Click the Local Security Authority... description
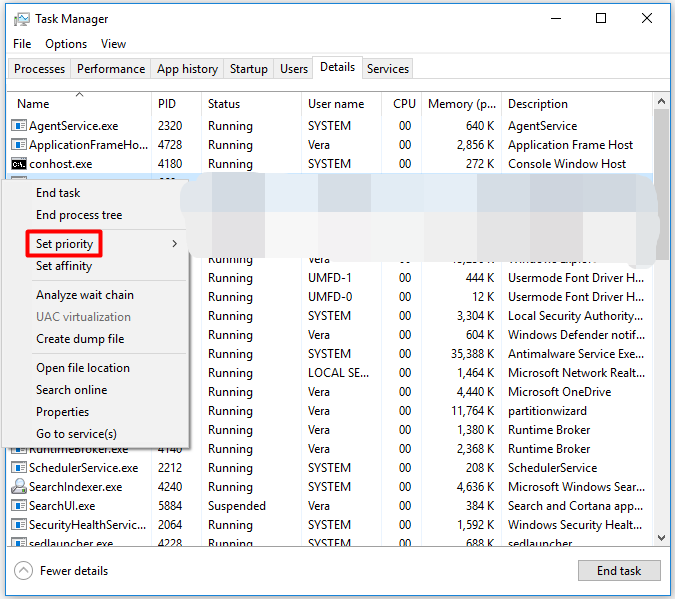The width and height of the screenshot is (675, 599). 576,316
